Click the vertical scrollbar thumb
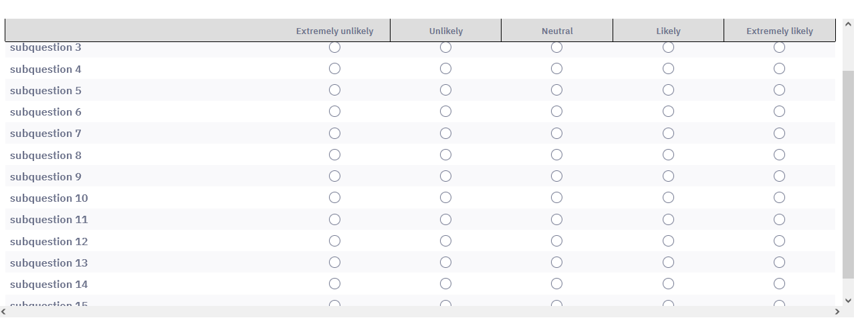868x324 pixels. (849, 174)
